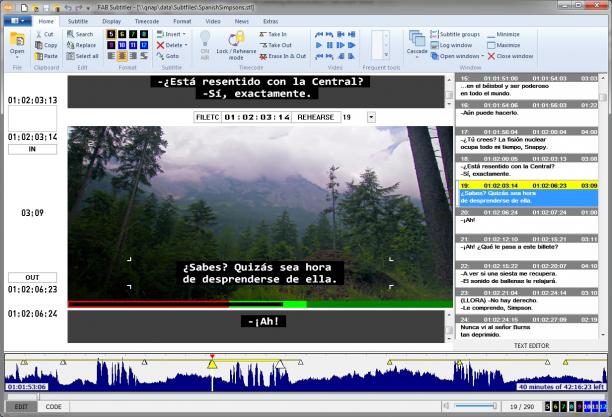Screen dimensions: 612x417
Task: Open the Search tool in Edit group
Action: [x=80, y=34]
